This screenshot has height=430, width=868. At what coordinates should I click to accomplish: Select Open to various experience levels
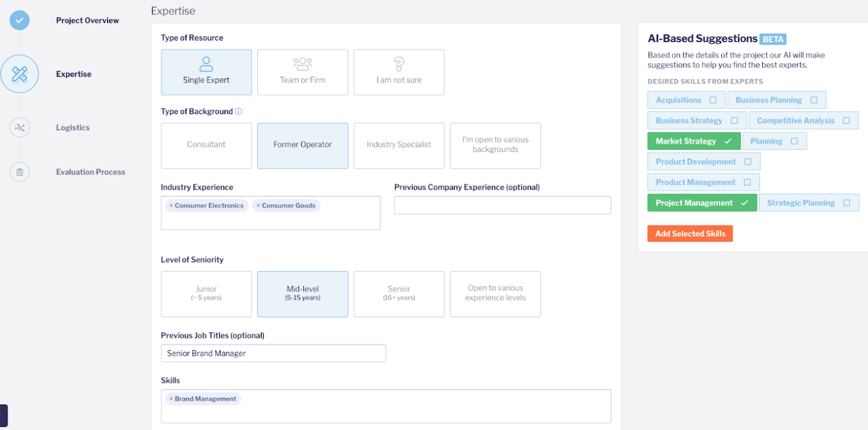coord(495,294)
